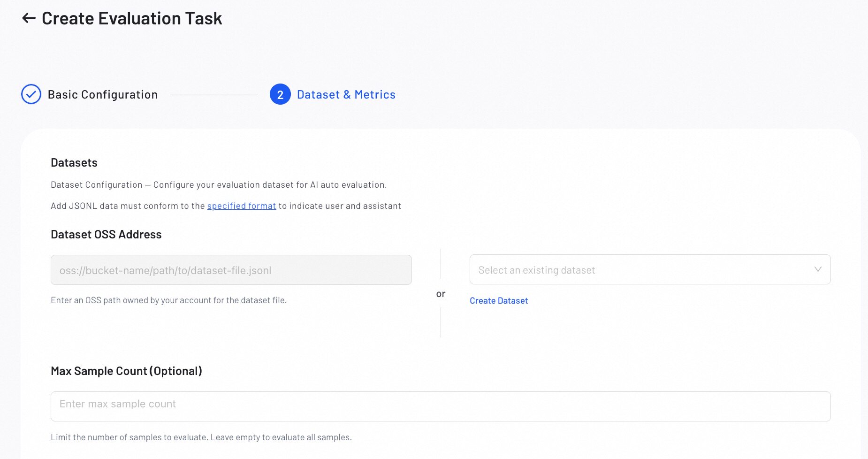This screenshot has width=868, height=459.
Task: Go to the Basic Configuration step
Action: coord(103,94)
